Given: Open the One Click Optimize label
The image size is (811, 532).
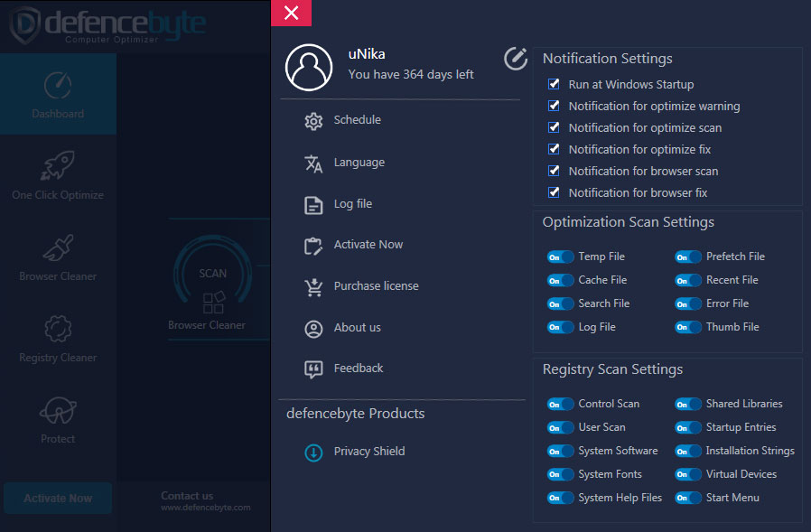Looking at the screenshot, I should (x=58, y=195).
